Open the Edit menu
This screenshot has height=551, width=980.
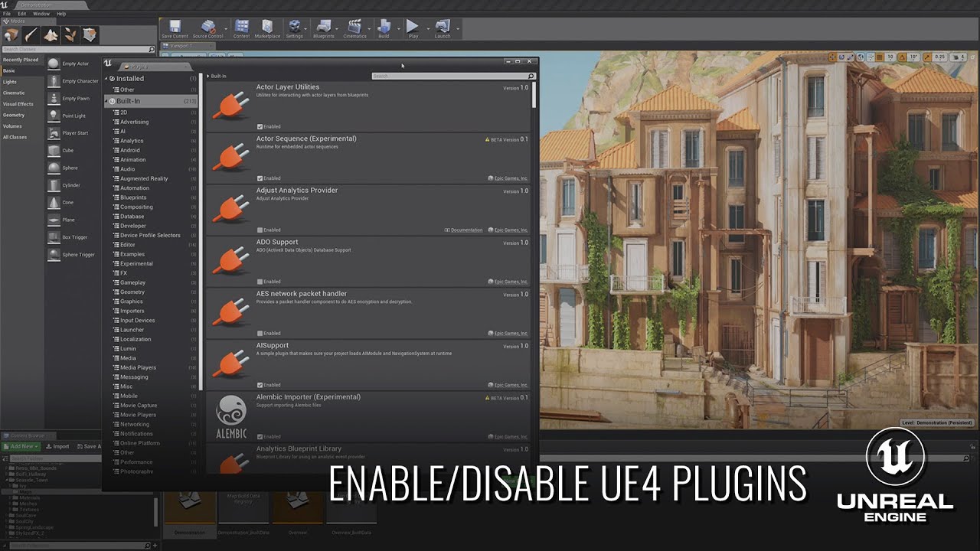21,14
